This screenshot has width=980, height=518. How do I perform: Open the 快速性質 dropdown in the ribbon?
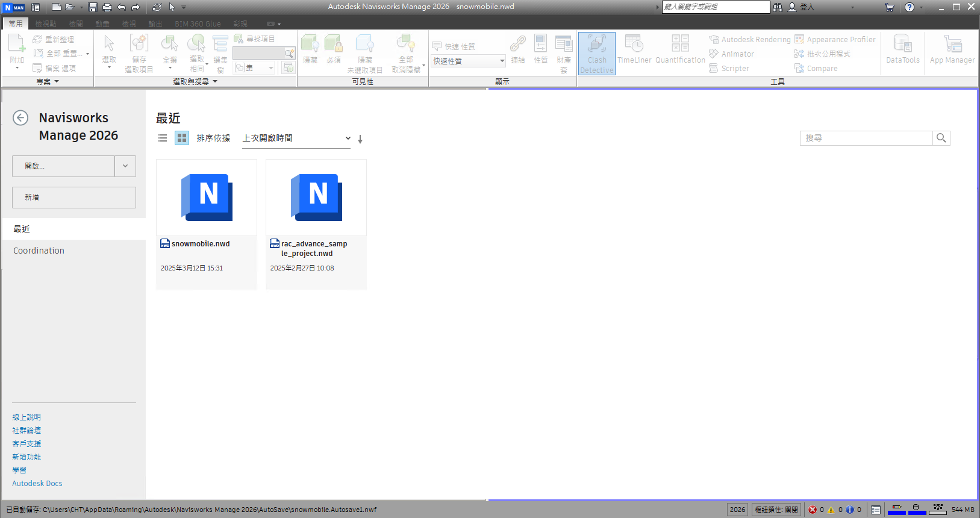468,61
